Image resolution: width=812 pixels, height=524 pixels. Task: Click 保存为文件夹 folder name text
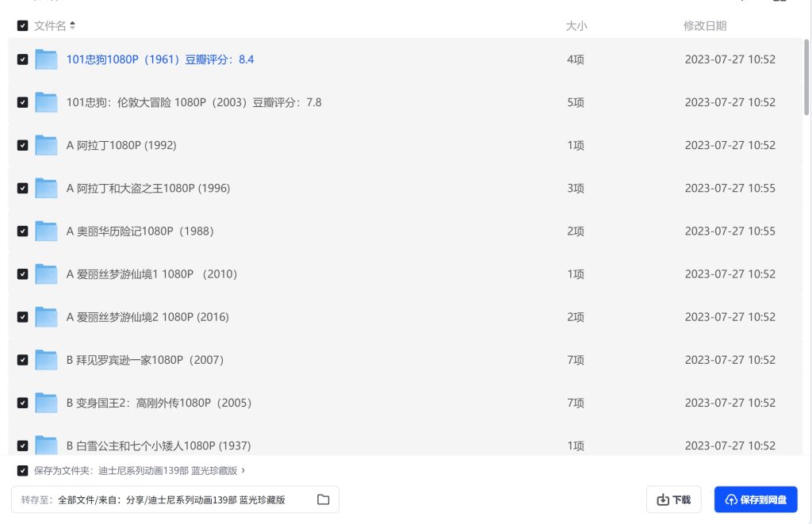coord(168,471)
